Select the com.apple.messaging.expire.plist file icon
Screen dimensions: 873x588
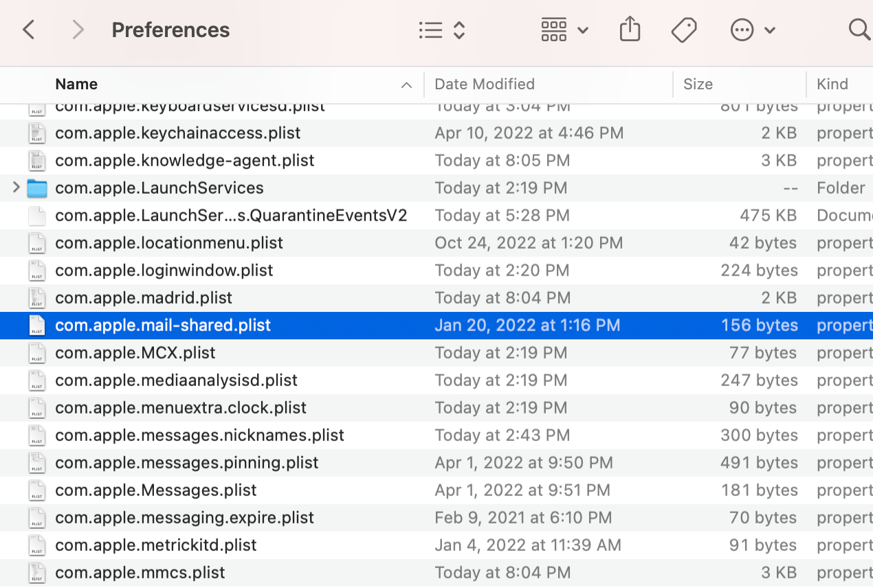click(37, 518)
